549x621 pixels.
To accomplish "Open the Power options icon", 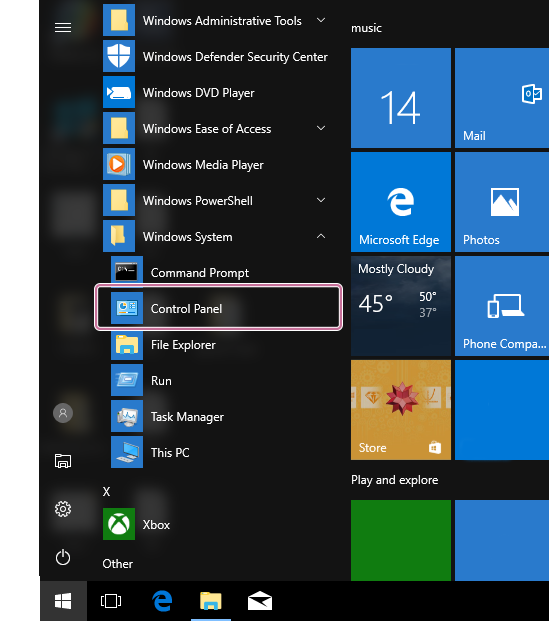I will coord(63,557).
